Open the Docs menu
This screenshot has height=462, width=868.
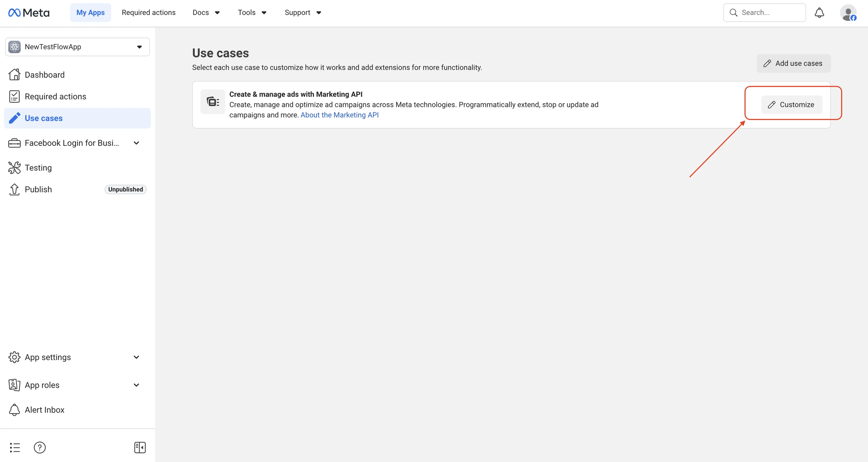point(206,13)
